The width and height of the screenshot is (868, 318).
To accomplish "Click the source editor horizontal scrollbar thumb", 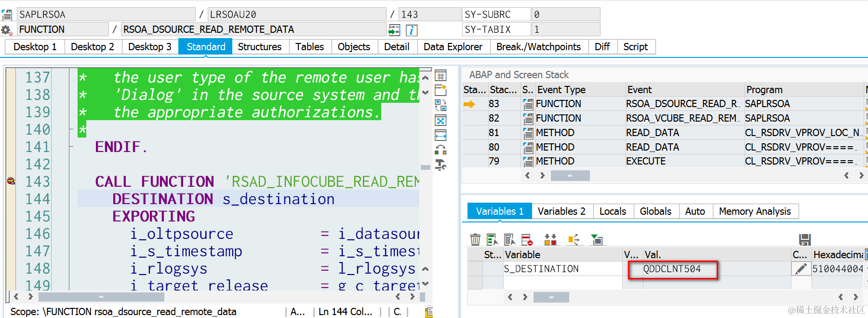I will (101, 297).
